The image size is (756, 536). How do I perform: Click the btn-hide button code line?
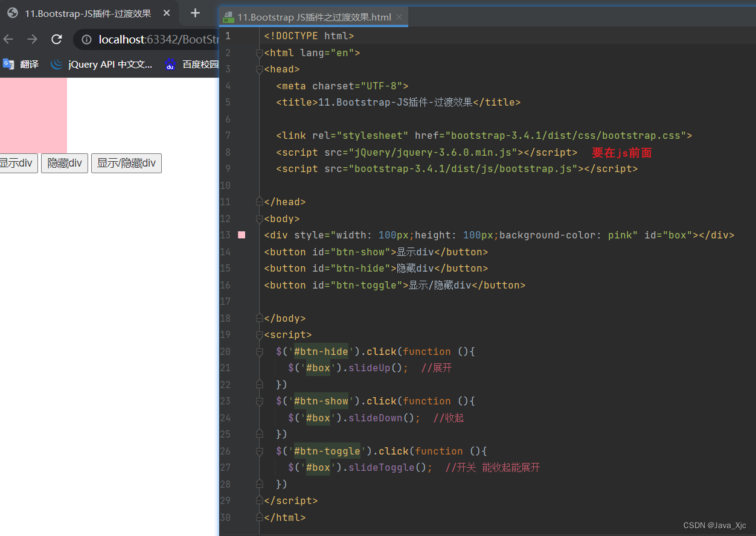(376, 269)
